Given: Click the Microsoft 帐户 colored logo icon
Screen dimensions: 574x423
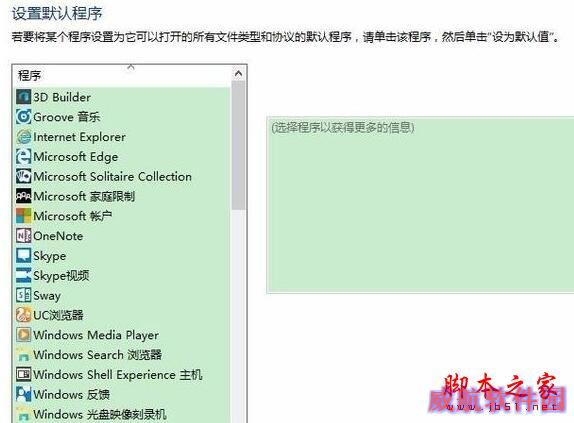Looking at the screenshot, I should tap(23, 216).
